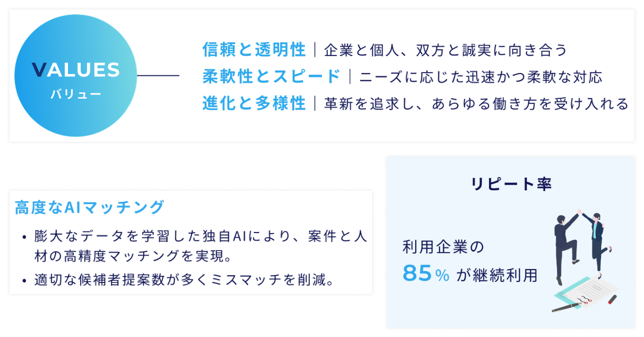The width and height of the screenshot is (644, 337).
Task: Click the バリュー subtitle inside the circle
Action: pos(75,95)
